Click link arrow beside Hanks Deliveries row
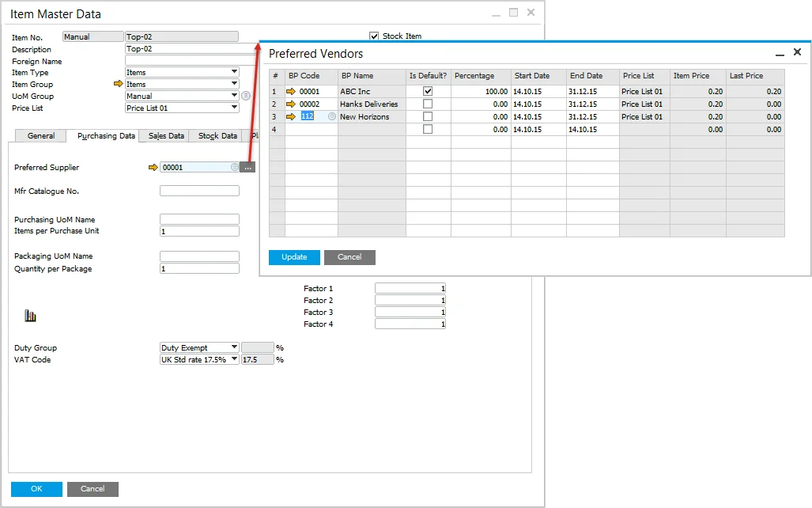 click(x=290, y=104)
